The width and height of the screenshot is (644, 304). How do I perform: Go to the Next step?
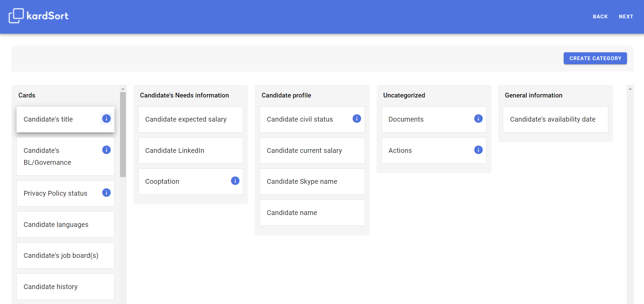click(626, 17)
